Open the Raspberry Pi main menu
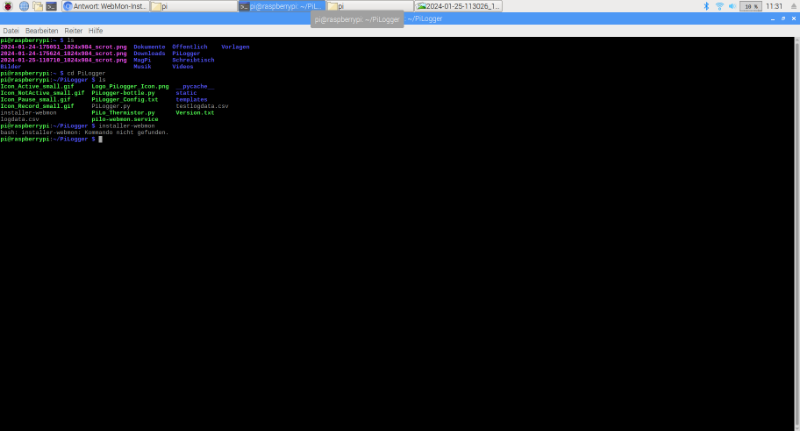 [8, 6]
